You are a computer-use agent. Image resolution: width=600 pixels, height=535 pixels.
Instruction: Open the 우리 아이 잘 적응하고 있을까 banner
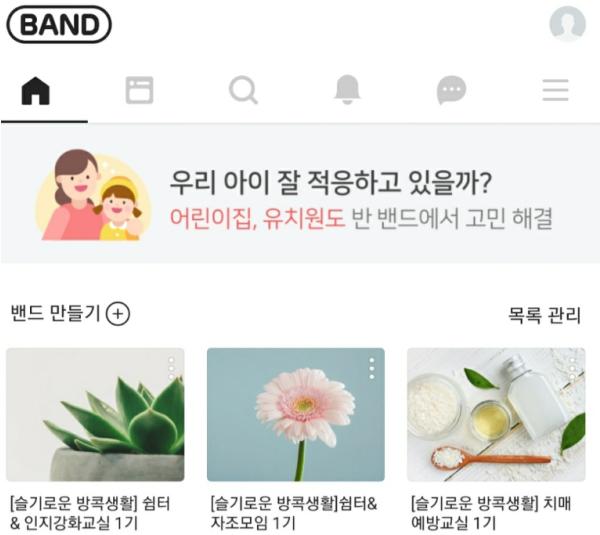point(300,194)
